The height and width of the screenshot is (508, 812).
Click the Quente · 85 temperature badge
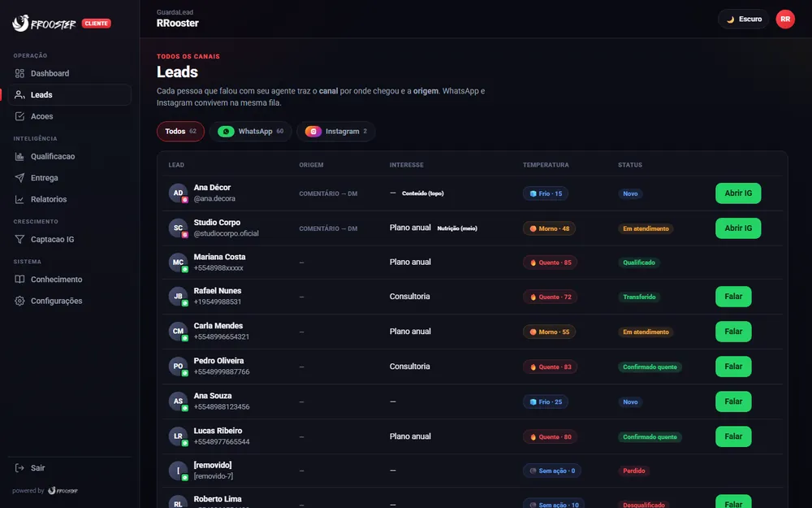(550, 263)
